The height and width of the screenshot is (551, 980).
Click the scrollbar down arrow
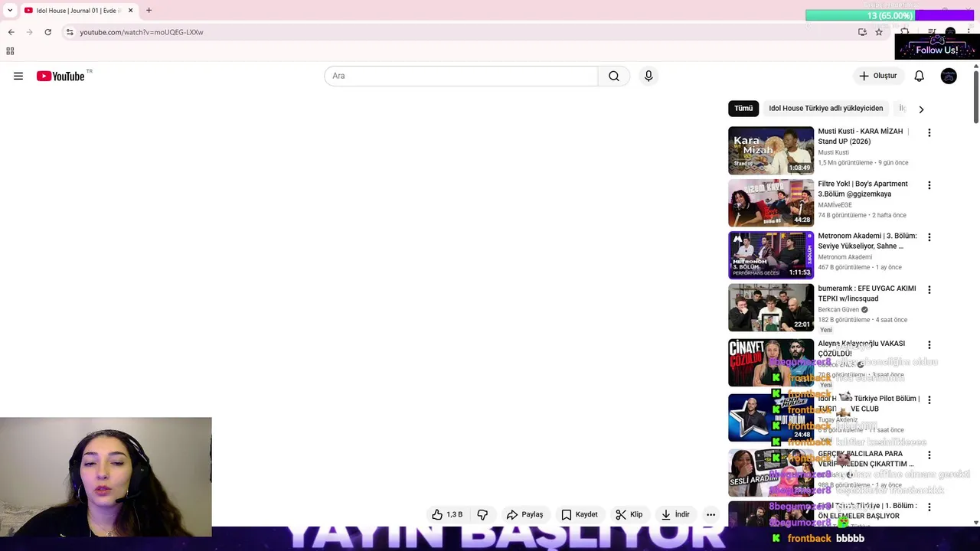(976, 523)
